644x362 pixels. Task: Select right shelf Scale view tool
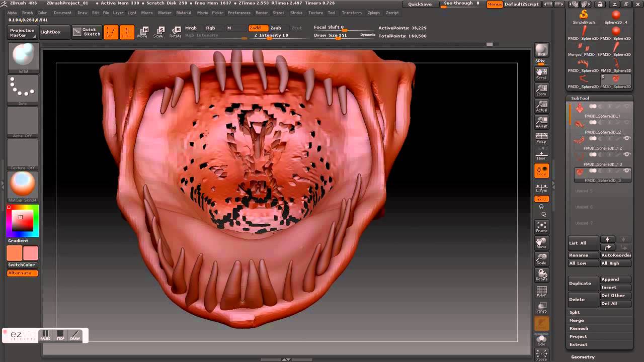click(x=541, y=259)
